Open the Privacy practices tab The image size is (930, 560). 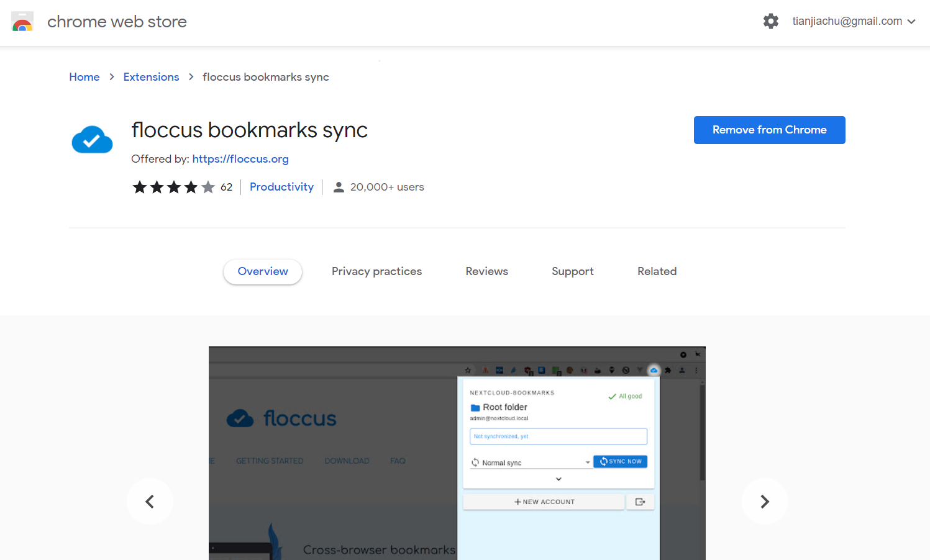tap(376, 271)
